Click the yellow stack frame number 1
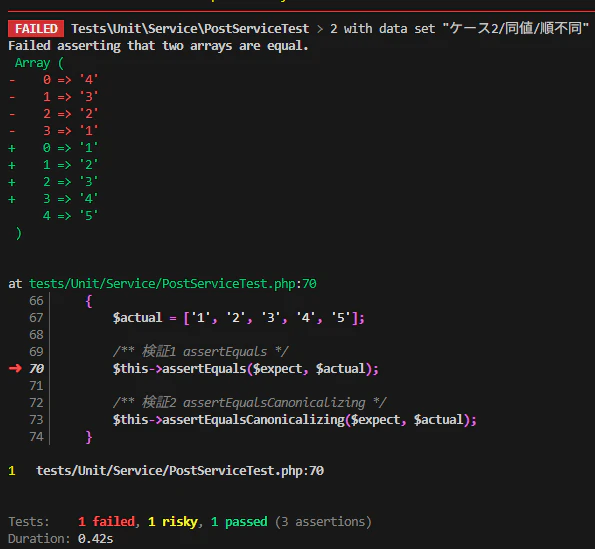Image resolution: width=595 pixels, height=549 pixels. click(x=12, y=471)
